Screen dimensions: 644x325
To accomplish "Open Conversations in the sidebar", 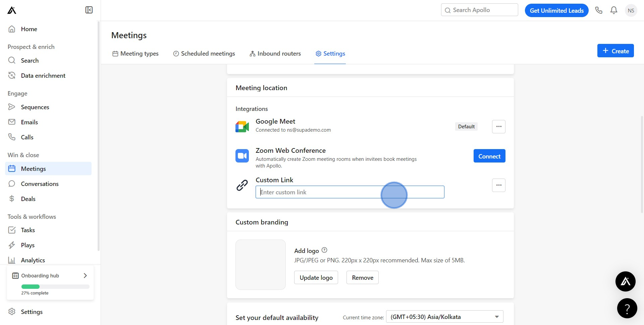I will (x=48, y=184).
